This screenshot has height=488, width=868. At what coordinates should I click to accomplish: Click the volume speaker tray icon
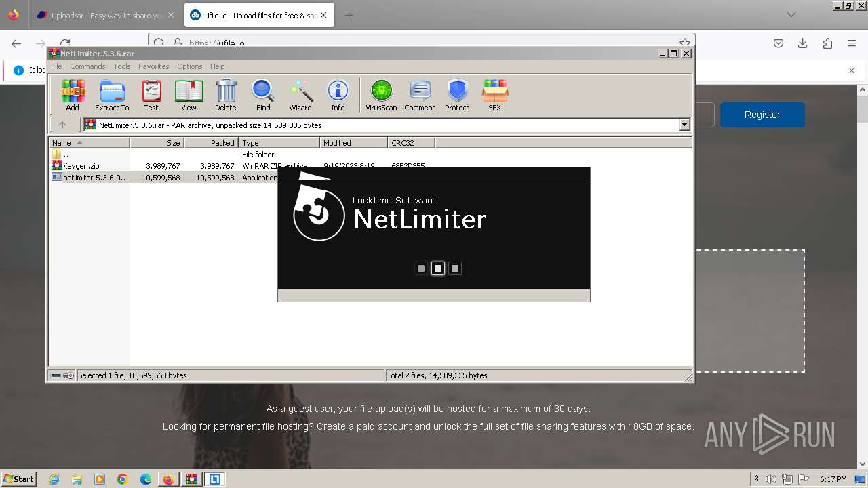771,479
